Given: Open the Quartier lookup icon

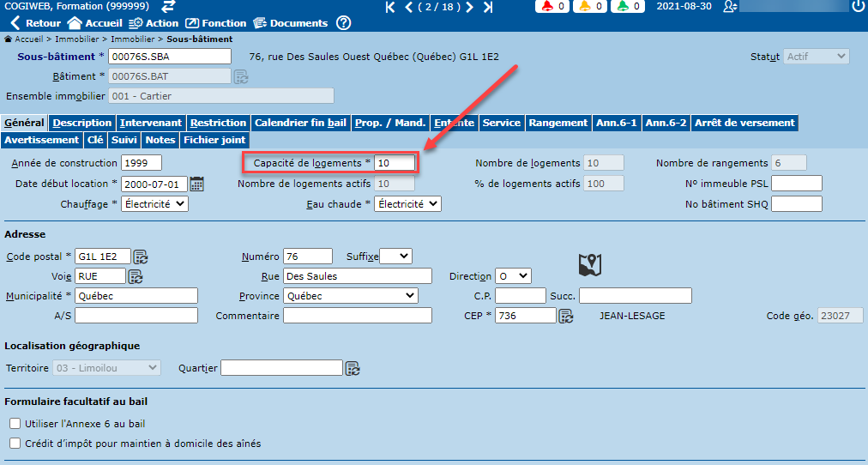Looking at the screenshot, I should pos(353,368).
